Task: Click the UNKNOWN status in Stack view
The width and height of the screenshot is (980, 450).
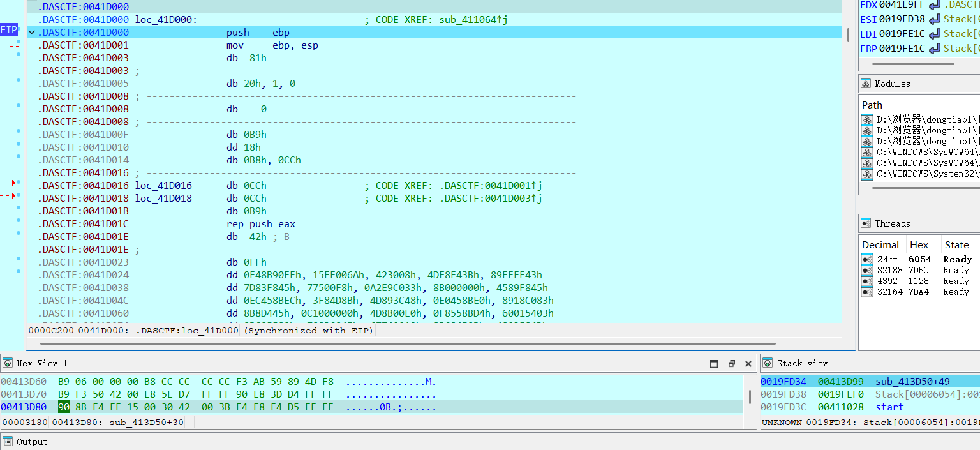Action: [x=782, y=423]
